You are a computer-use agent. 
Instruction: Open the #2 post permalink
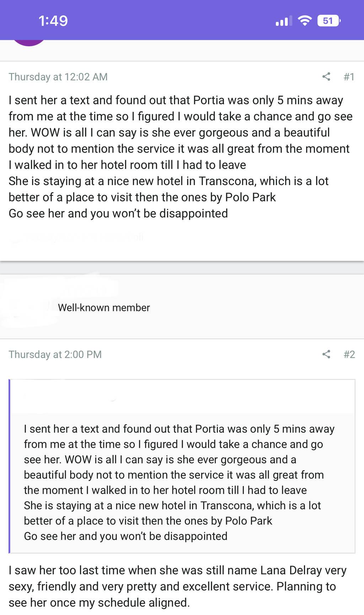tap(349, 354)
